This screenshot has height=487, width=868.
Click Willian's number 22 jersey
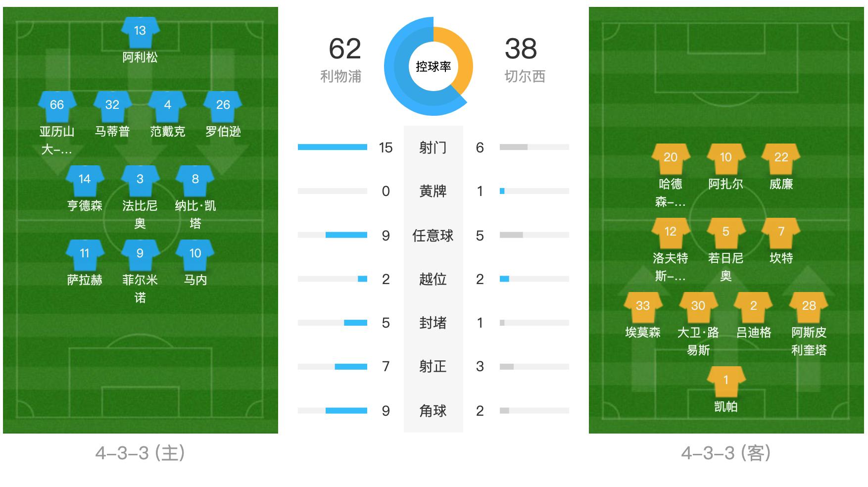781,158
